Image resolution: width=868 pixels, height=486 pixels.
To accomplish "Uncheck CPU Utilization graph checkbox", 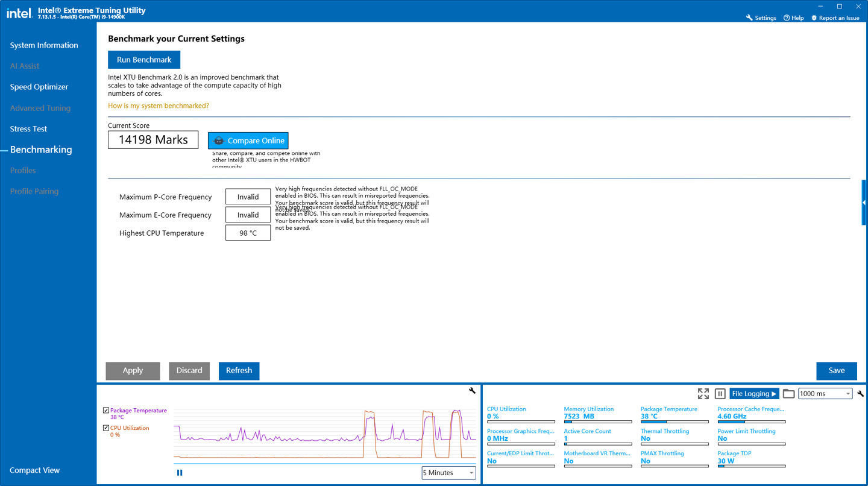I will 106,428.
